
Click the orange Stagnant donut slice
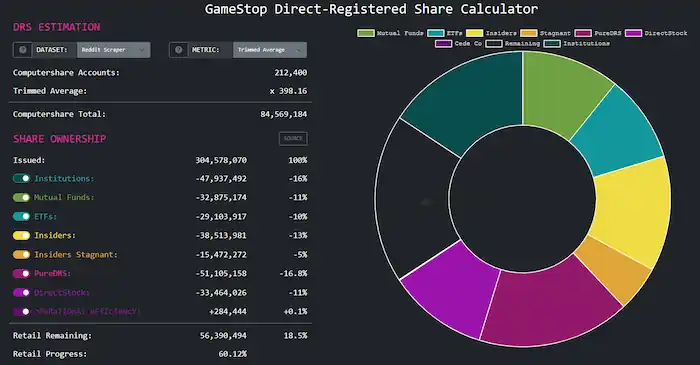[614, 271]
